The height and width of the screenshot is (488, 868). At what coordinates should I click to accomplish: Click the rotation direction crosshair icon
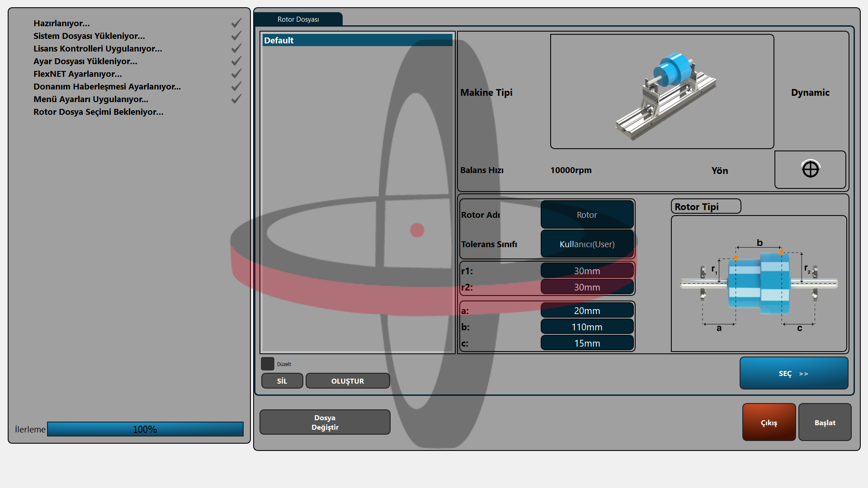pyautogui.click(x=810, y=169)
